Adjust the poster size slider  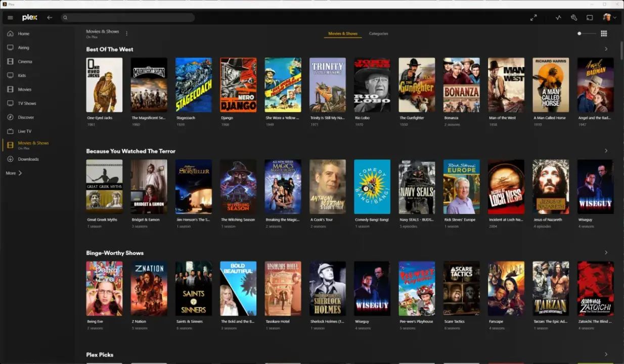tap(587, 34)
